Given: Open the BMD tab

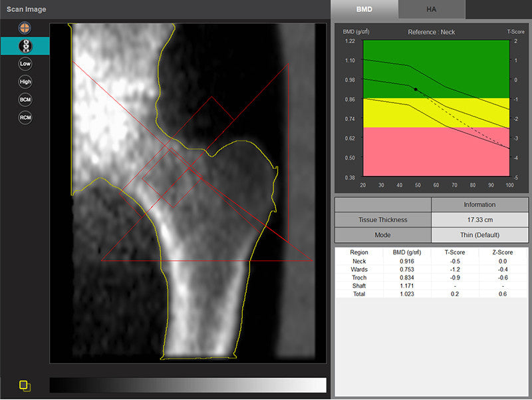Looking at the screenshot, I should (364, 9).
